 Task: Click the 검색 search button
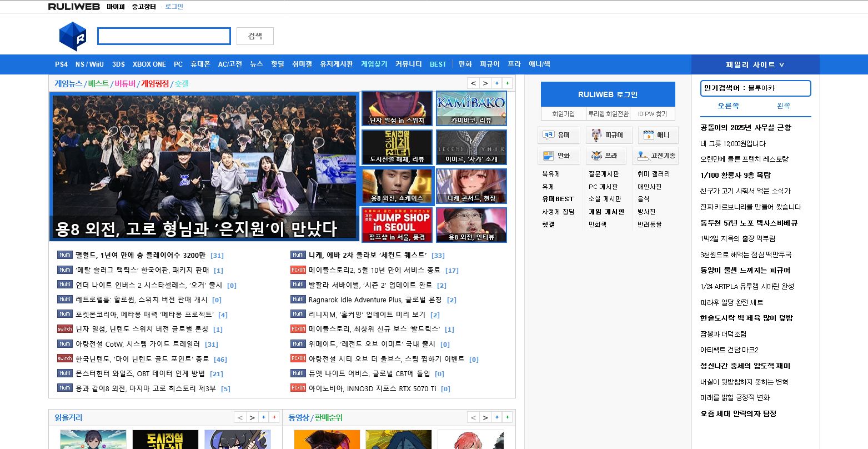255,36
